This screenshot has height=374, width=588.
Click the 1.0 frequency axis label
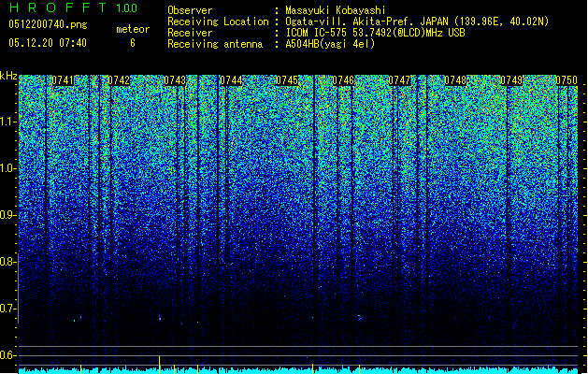coord(8,168)
